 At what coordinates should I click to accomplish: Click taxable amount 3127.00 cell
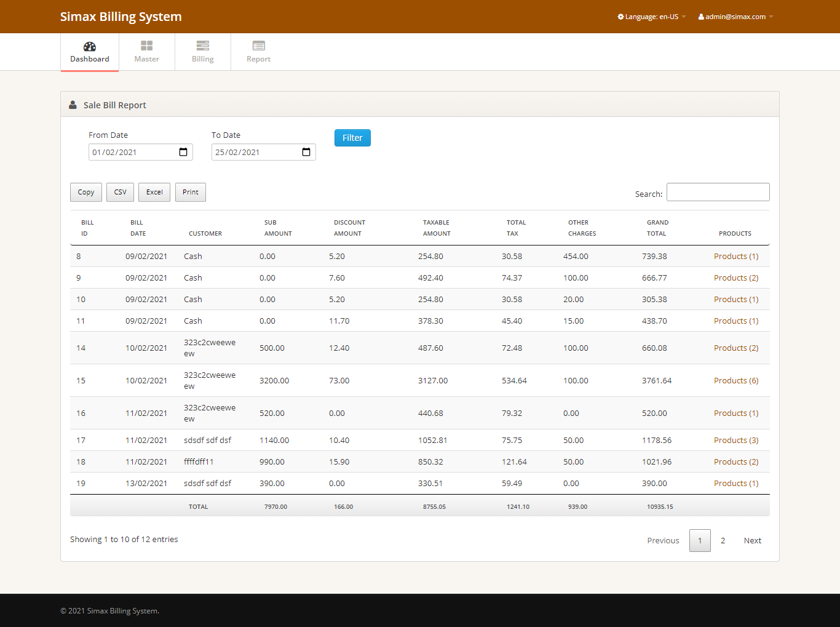click(433, 380)
